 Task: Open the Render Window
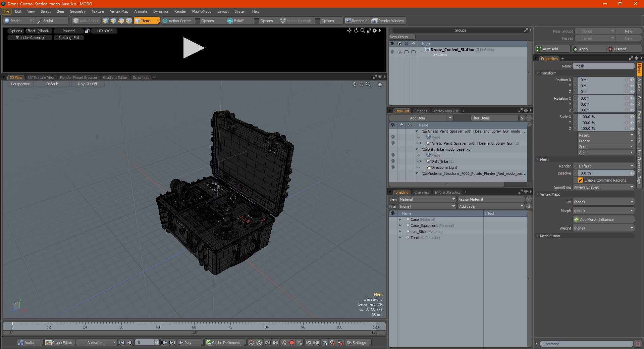pyautogui.click(x=388, y=21)
